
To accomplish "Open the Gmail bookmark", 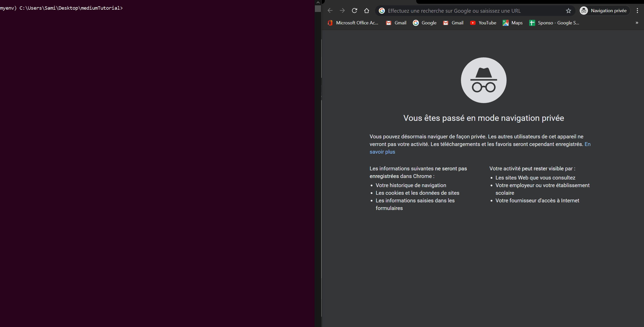I will (396, 23).
